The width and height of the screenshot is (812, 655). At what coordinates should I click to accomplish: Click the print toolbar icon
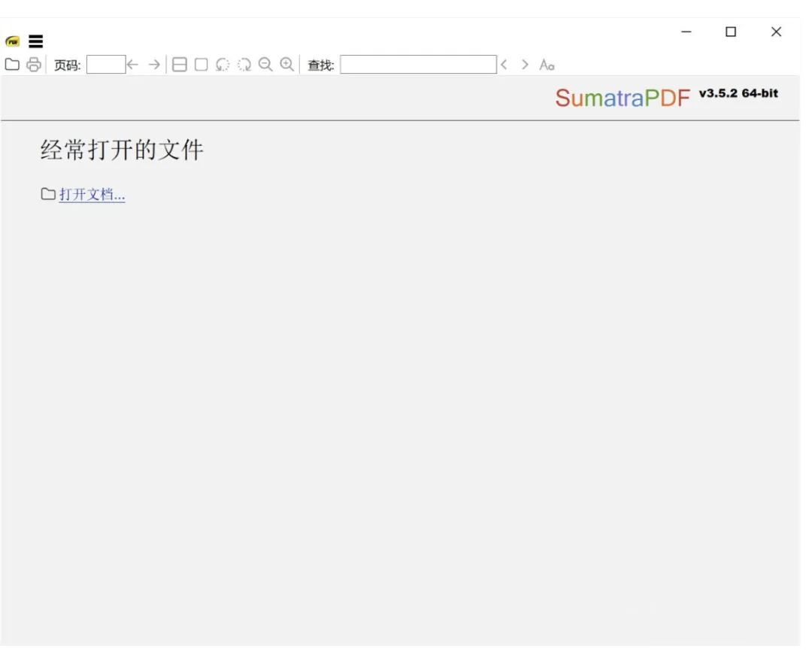(34, 65)
